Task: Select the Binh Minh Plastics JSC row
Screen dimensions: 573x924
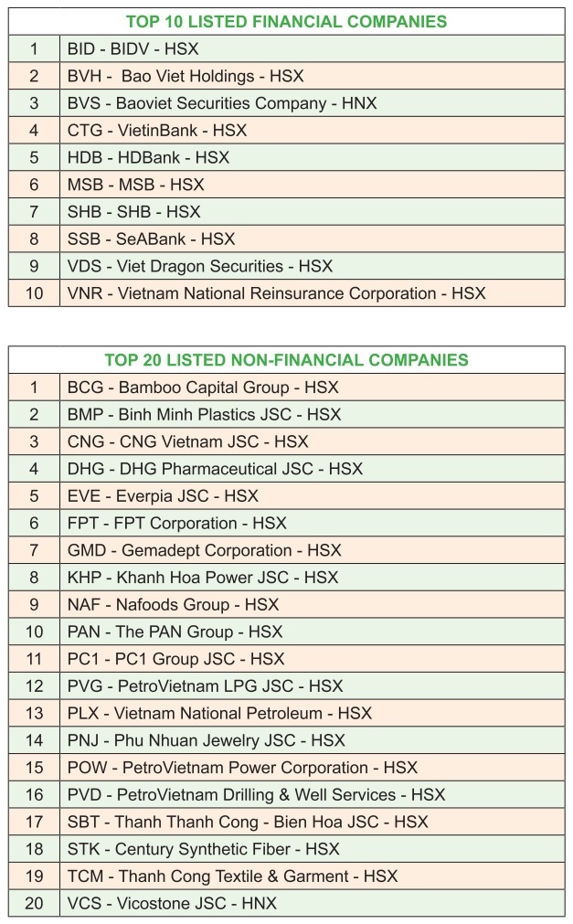Action: coord(204,414)
